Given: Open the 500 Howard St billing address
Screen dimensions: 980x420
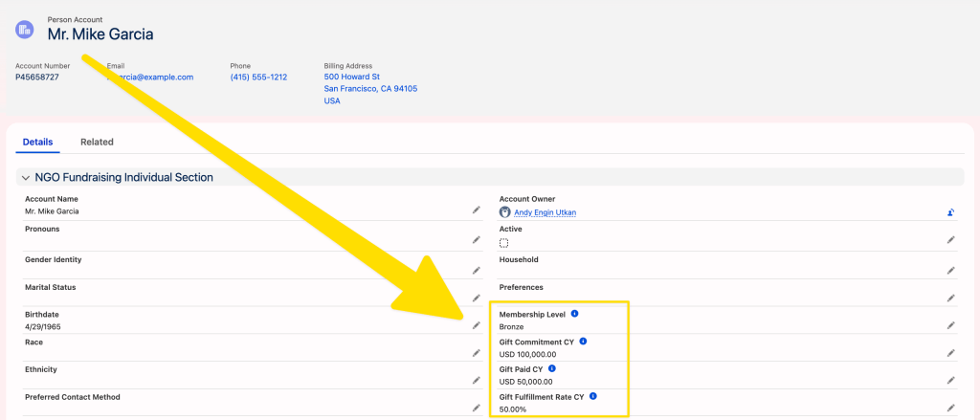Looking at the screenshot, I should pyautogui.click(x=370, y=89).
